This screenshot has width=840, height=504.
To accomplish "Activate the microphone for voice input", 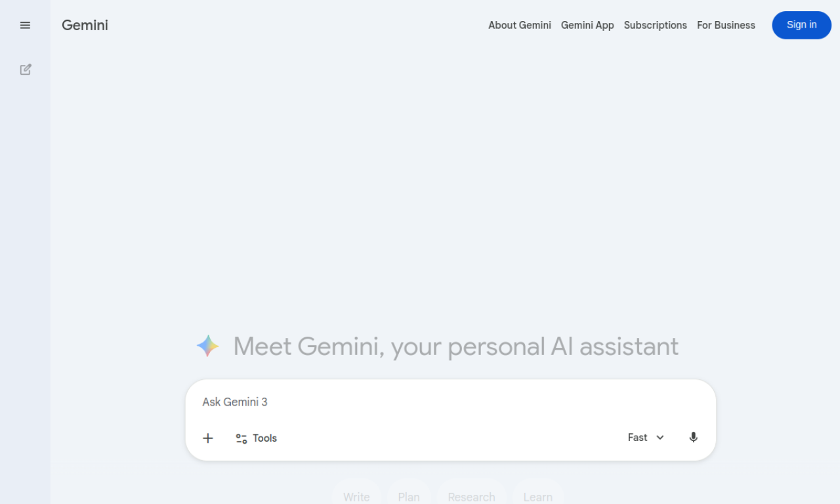I will click(693, 437).
